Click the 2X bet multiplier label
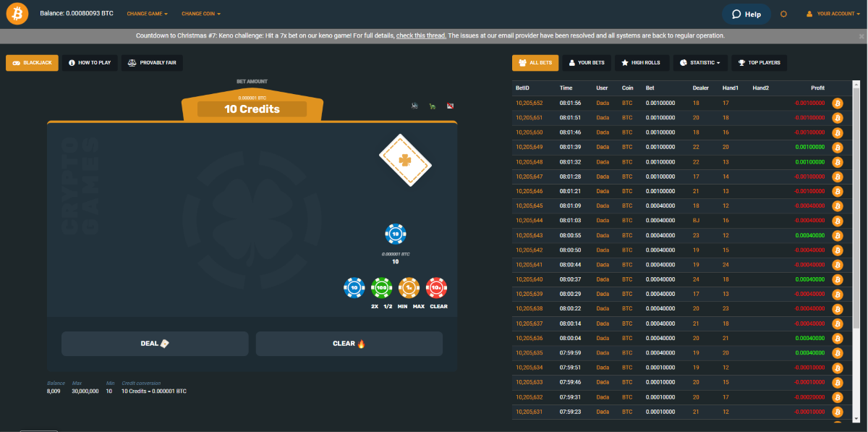 click(375, 307)
